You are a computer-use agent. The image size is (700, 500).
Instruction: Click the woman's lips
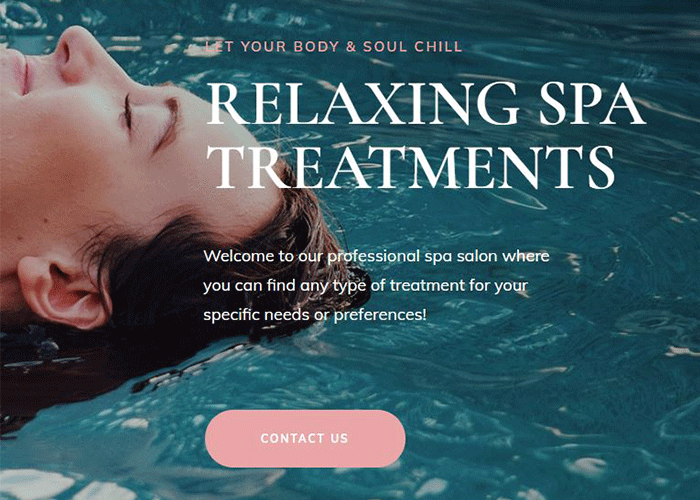pyautogui.click(x=20, y=71)
